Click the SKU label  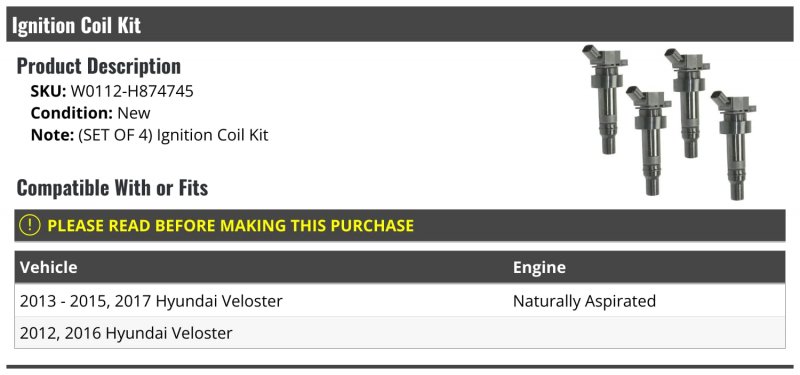(x=48, y=91)
